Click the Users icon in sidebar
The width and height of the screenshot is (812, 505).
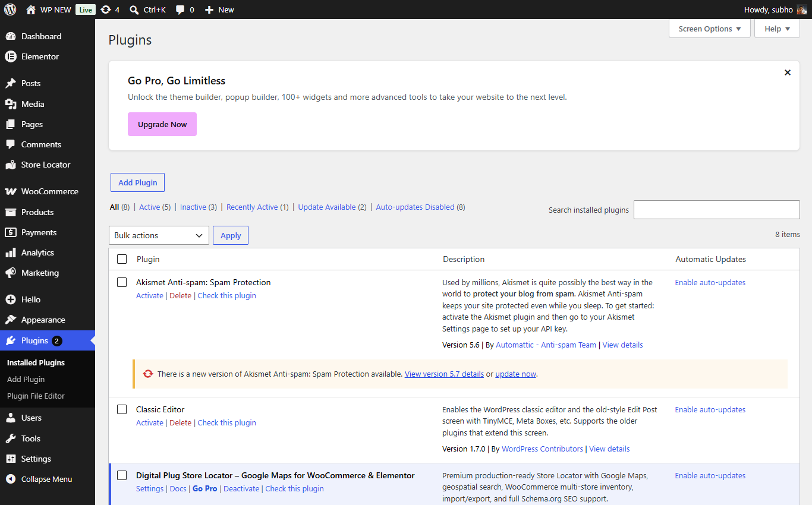click(x=10, y=418)
